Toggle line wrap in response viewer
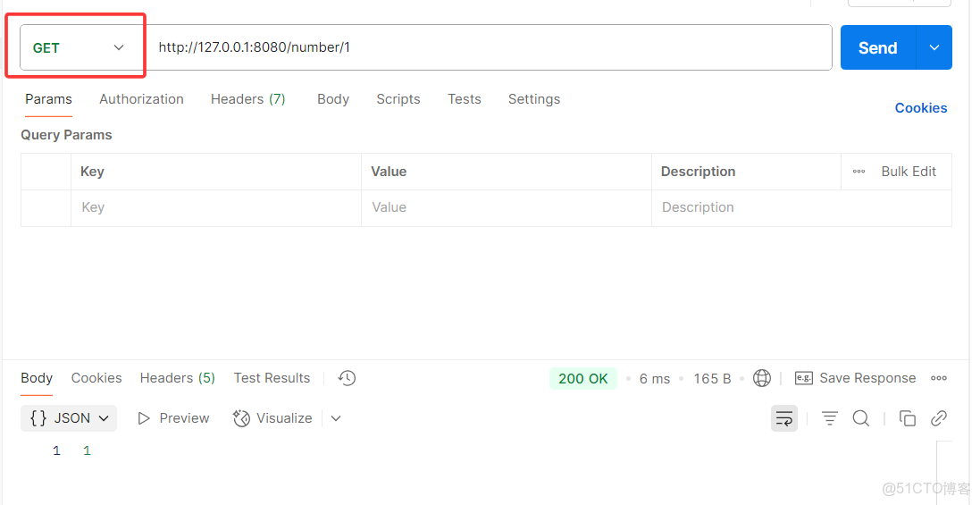980x505 pixels. tap(784, 418)
